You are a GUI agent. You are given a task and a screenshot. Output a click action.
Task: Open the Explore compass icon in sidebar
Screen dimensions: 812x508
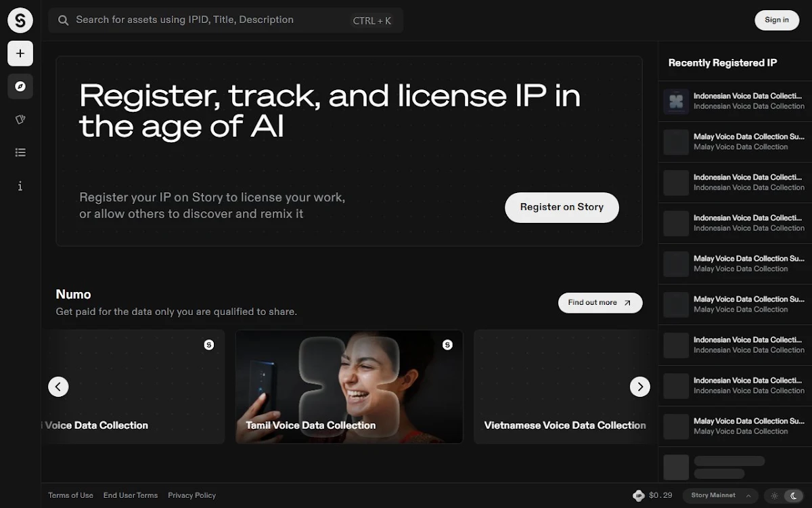click(x=20, y=87)
